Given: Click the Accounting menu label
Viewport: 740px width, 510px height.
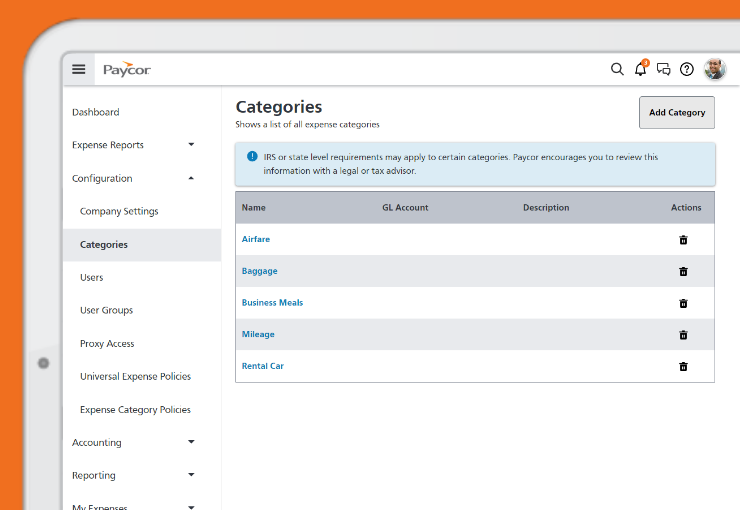Looking at the screenshot, I should pyautogui.click(x=97, y=443).
